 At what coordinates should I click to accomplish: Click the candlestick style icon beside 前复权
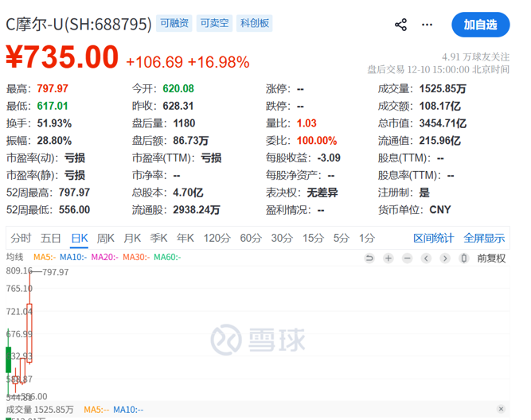(466, 258)
